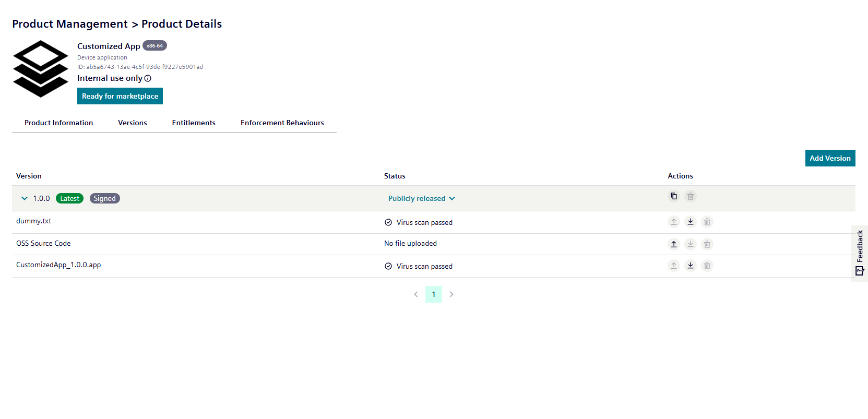Download the CustomizedApp_1.0.0.app file
Viewport: 868px width, 419px height.
pos(691,266)
